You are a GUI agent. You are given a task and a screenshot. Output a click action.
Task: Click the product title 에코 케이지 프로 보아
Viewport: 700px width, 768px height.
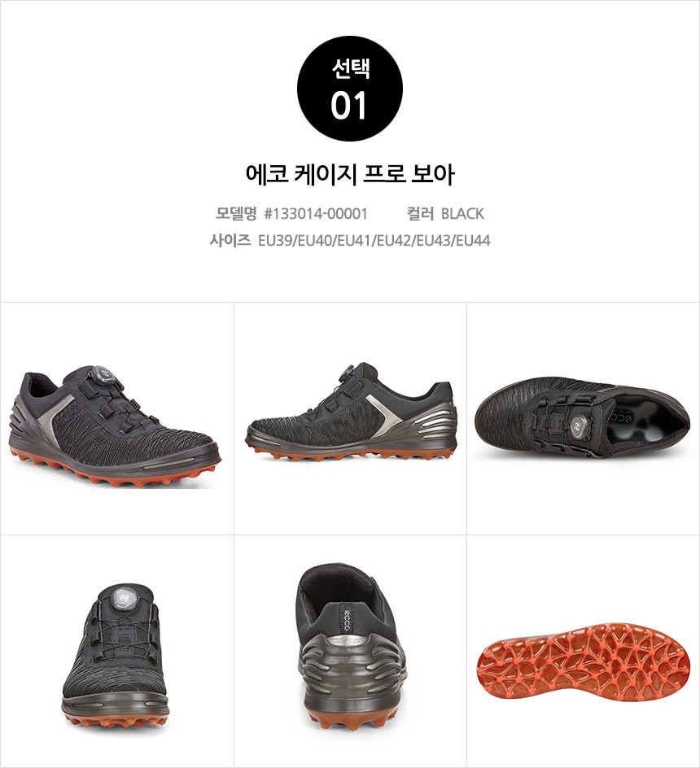350,175
